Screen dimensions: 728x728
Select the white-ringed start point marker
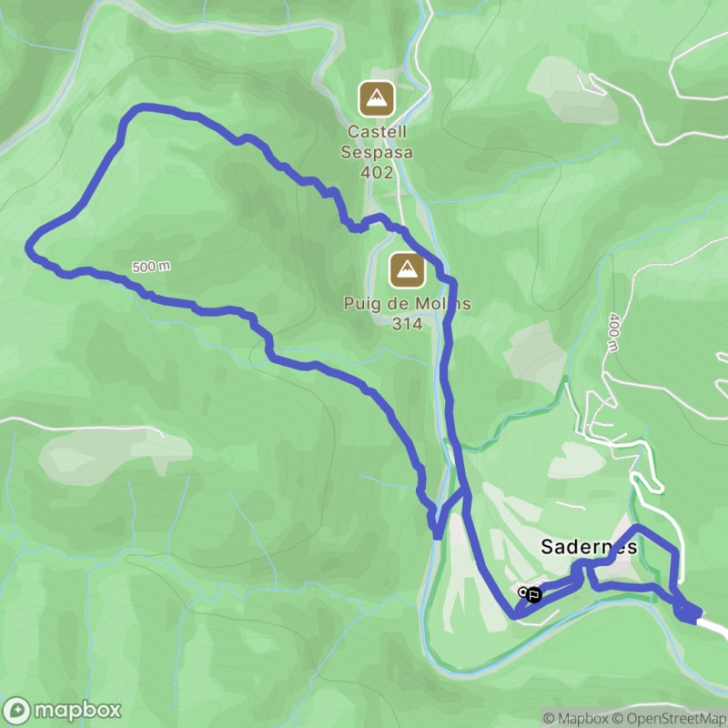(x=522, y=591)
